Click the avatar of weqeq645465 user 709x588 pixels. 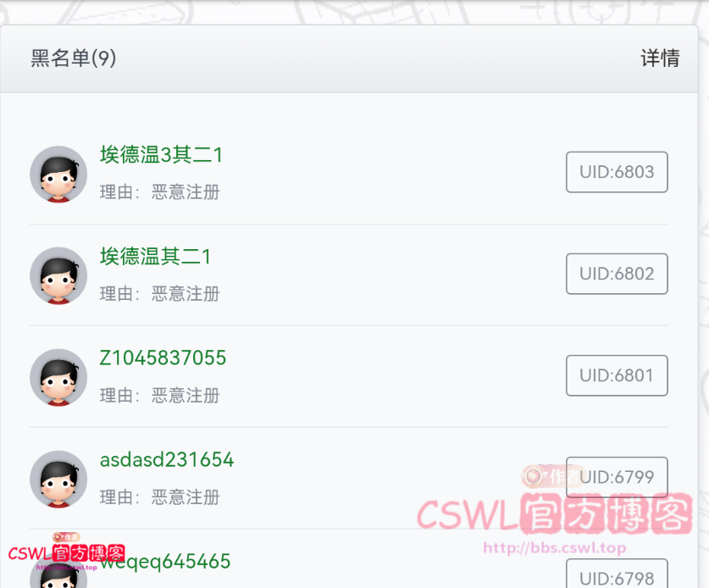coord(58,576)
